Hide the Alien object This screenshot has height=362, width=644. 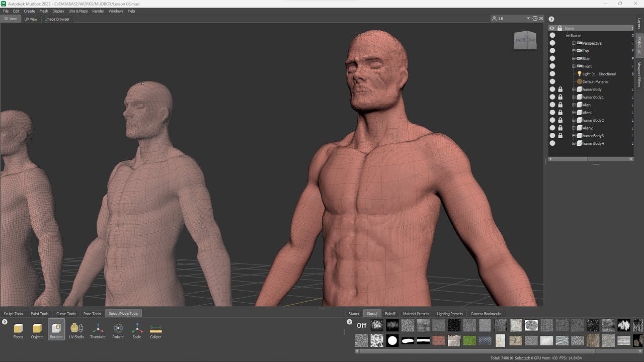[x=552, y=105]
